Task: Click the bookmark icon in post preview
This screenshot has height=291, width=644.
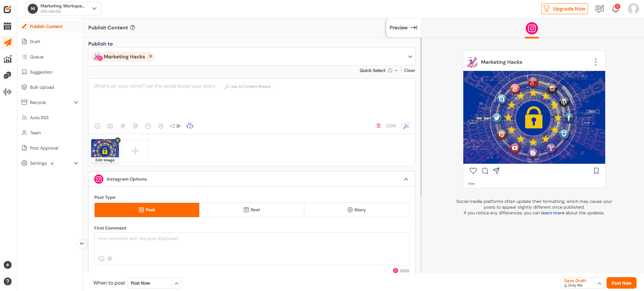Action: pos(596,171)
